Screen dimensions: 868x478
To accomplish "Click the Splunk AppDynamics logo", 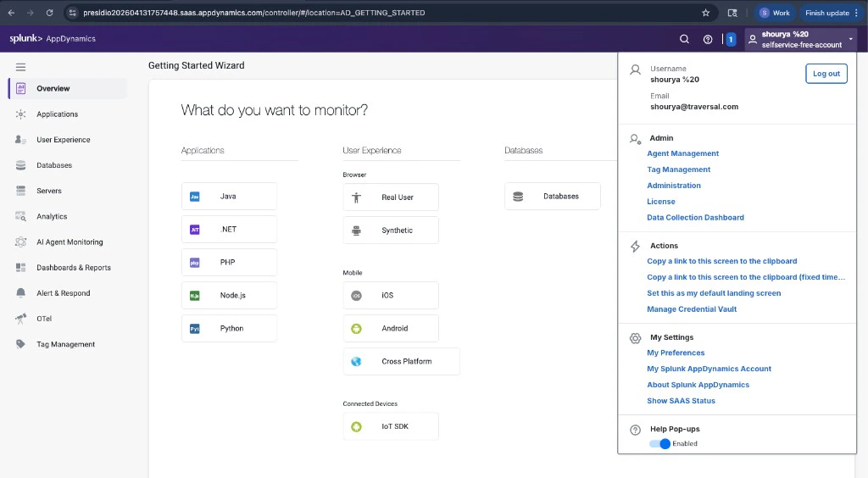I will [x=53, y=39].
